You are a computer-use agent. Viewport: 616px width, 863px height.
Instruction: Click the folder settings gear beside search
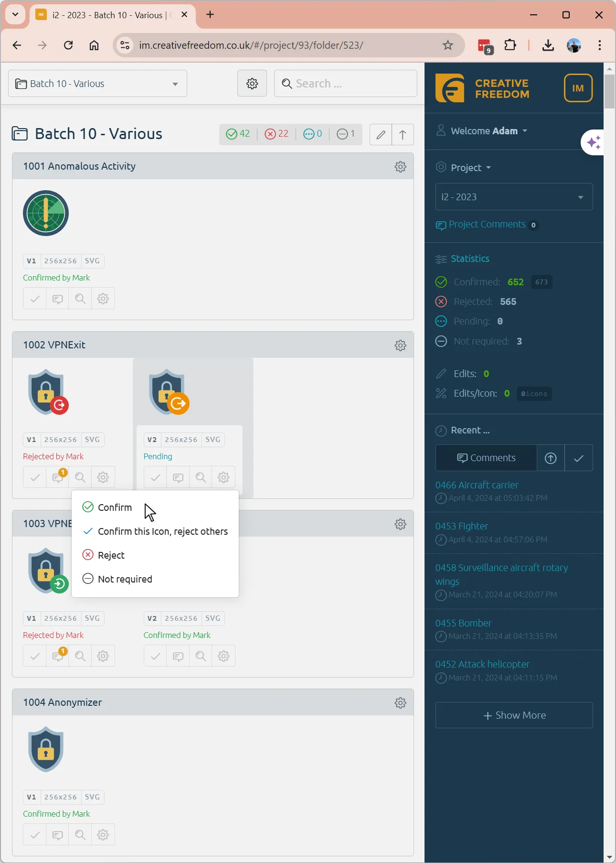coord(252,84)
